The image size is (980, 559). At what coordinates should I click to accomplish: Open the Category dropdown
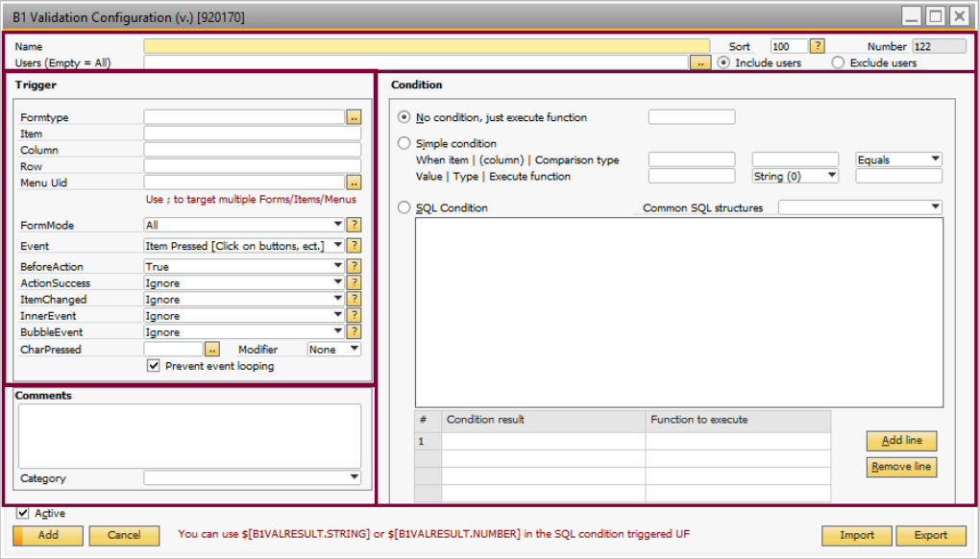click(253, 477)
